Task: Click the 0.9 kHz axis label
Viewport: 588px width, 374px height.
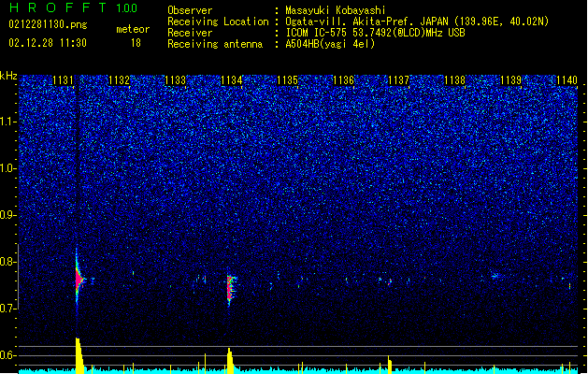Action: (8, 215)
